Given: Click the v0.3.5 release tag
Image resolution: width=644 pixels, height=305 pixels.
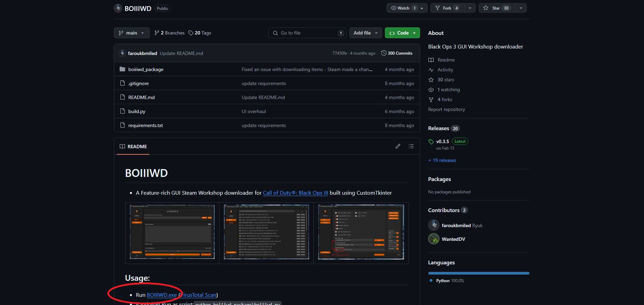Looking at the screenshot, I should tap(442, 141).
